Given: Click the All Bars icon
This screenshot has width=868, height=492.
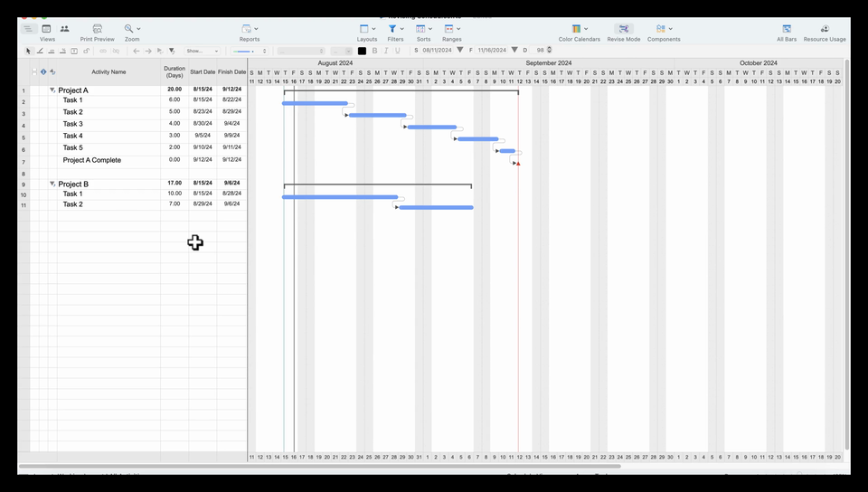Looking at the screenshot, I should click(x=787, y=29).
